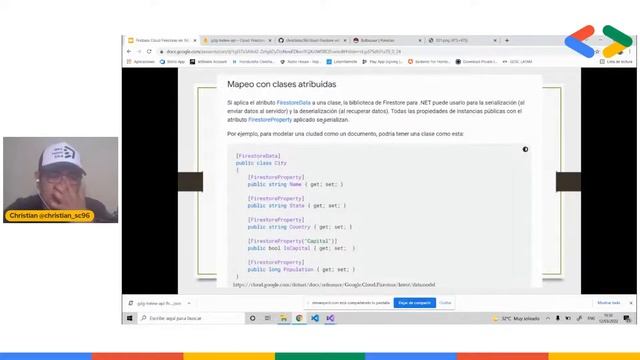This screenshot has width=640, height=360.
Task: Open Visual Studio from the taskbar
Action: [x=330, y=318]
